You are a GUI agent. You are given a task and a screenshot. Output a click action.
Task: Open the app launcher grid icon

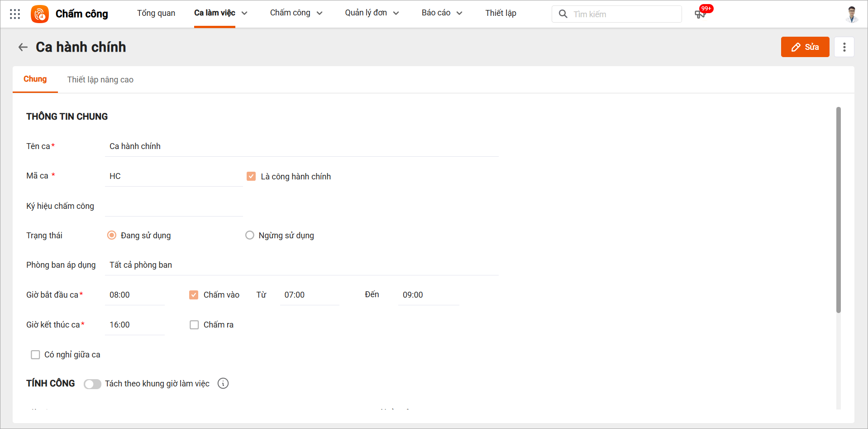coord(15,14)
